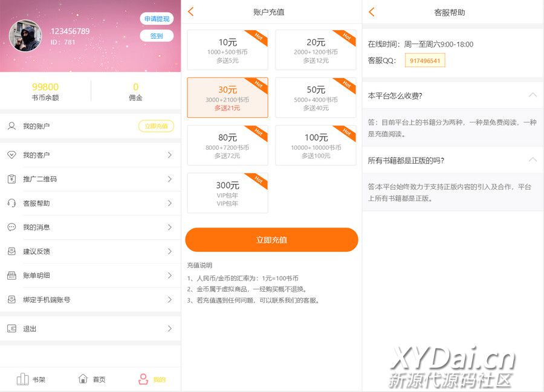Click the 我的 profile icon in the bottom bar
Screen dimensions: 544x392
143,379
